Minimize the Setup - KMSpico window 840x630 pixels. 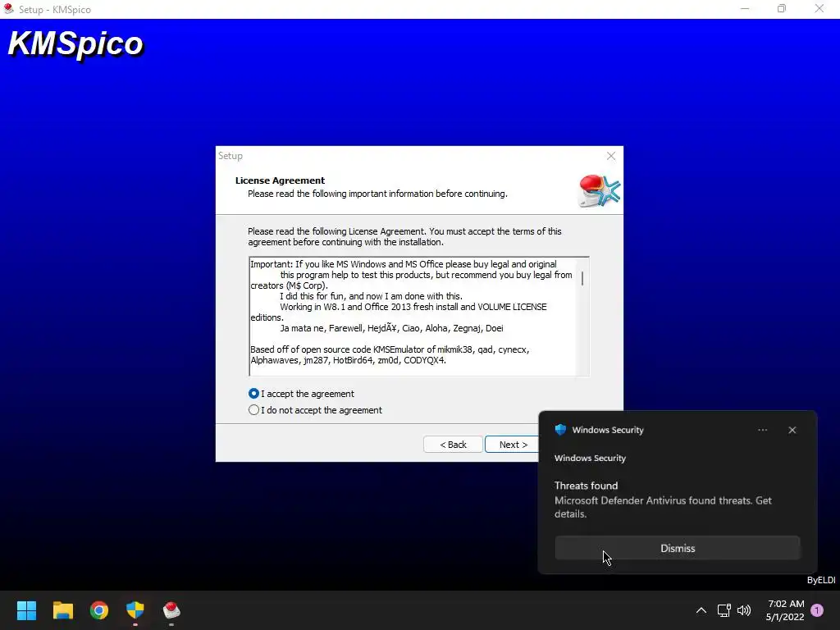[x=745, y=8]
